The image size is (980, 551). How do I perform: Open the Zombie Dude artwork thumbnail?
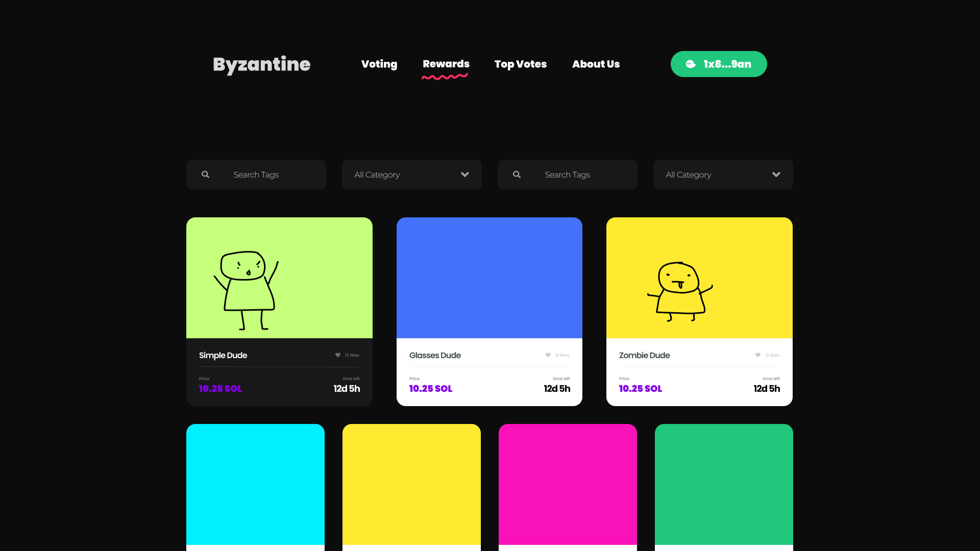699,278
